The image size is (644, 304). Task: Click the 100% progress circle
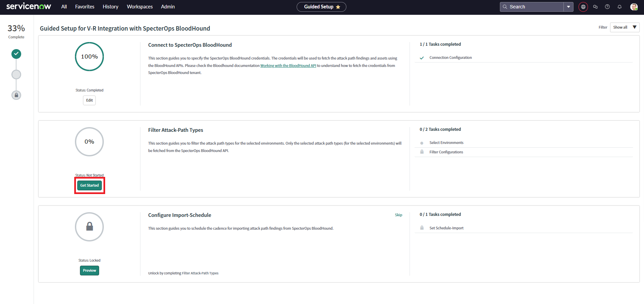pyautogui.click(x=89, y=56)
